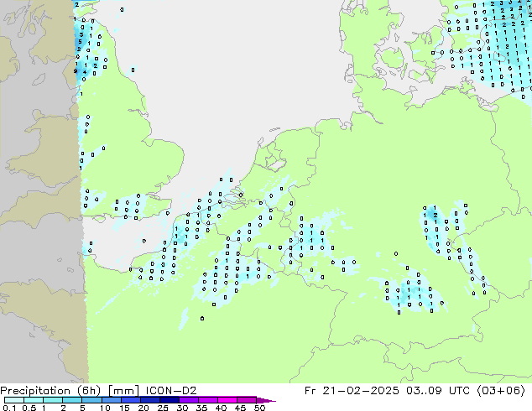Click the '30' legend scale label

click(x=182, y=408)
